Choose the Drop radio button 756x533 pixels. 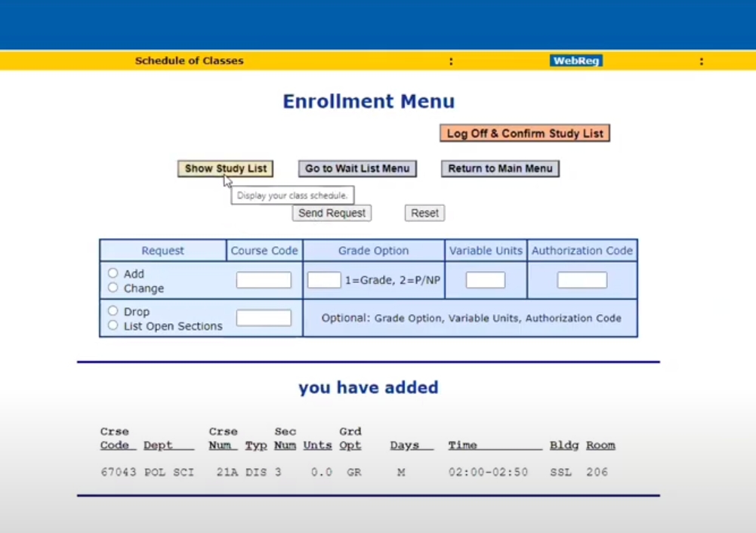click(x=113, y=311)
